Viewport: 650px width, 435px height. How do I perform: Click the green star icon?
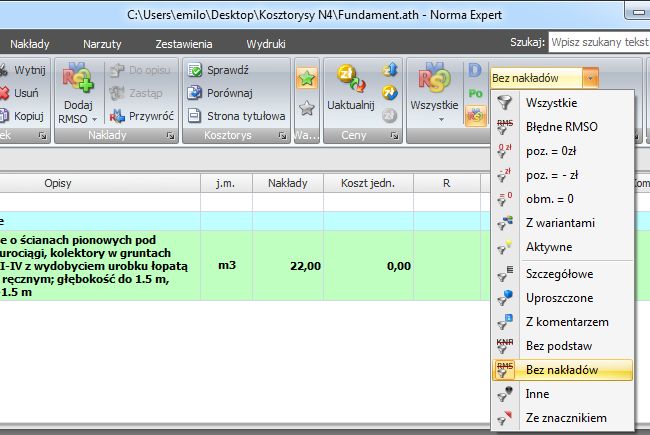pos(305,77)
